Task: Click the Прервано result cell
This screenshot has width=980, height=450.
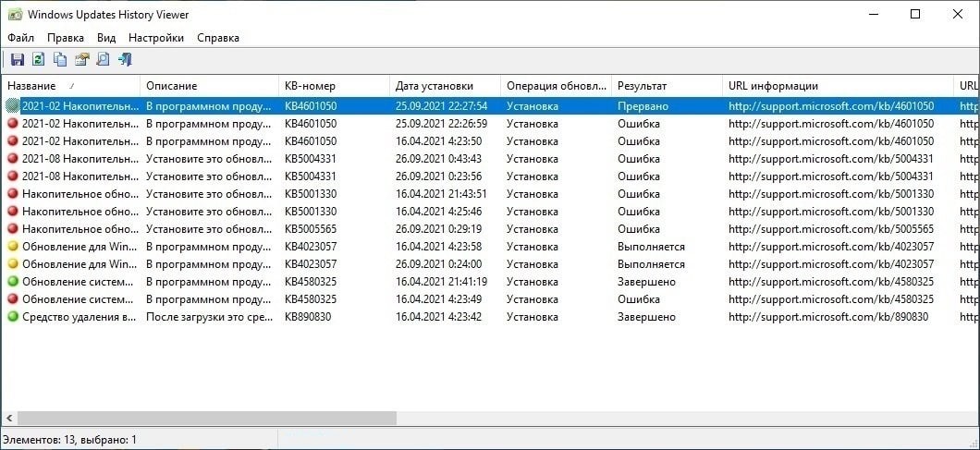Action: click(x=643, y=106)
